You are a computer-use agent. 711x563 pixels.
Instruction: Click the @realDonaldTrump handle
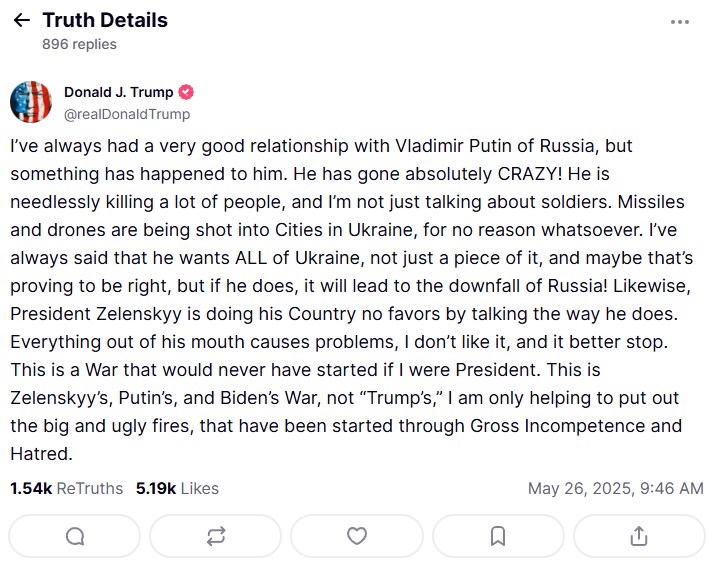tap(127, 114)
